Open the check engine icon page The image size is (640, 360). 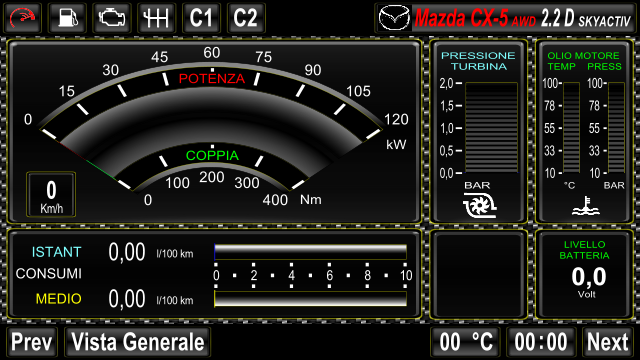coord(112,18)
